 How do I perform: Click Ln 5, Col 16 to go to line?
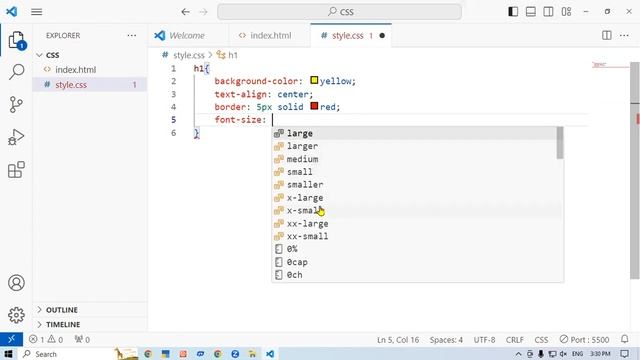(398, 340)
